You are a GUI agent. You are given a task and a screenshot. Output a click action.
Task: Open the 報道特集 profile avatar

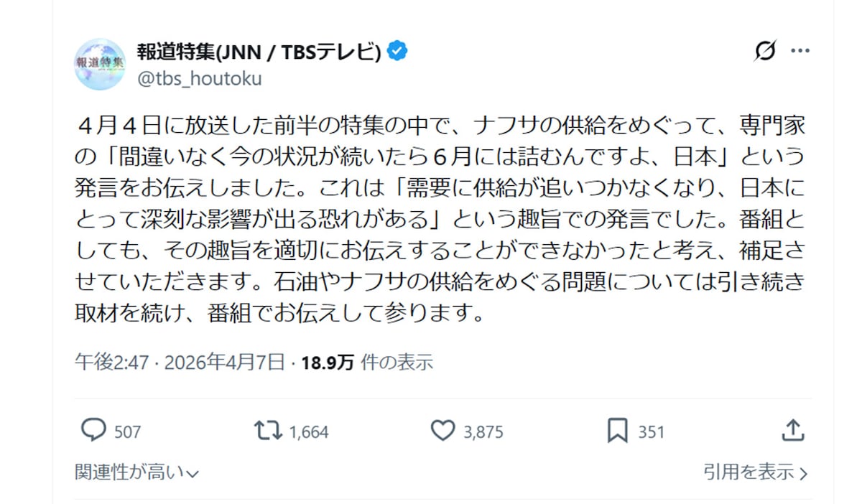tap(100, 64)
